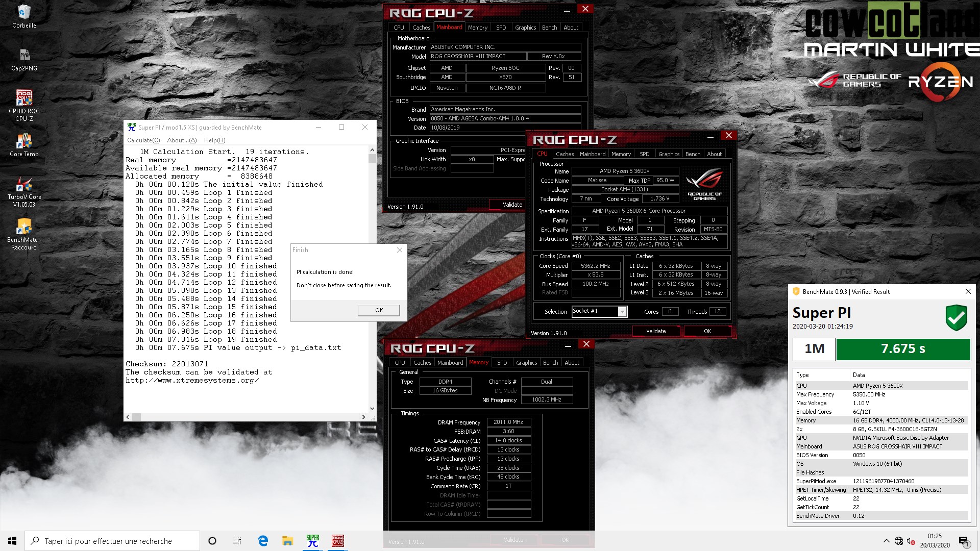Maximize the Super PI window
Viewport: 980px width, 551px height.
click(341, 127)
